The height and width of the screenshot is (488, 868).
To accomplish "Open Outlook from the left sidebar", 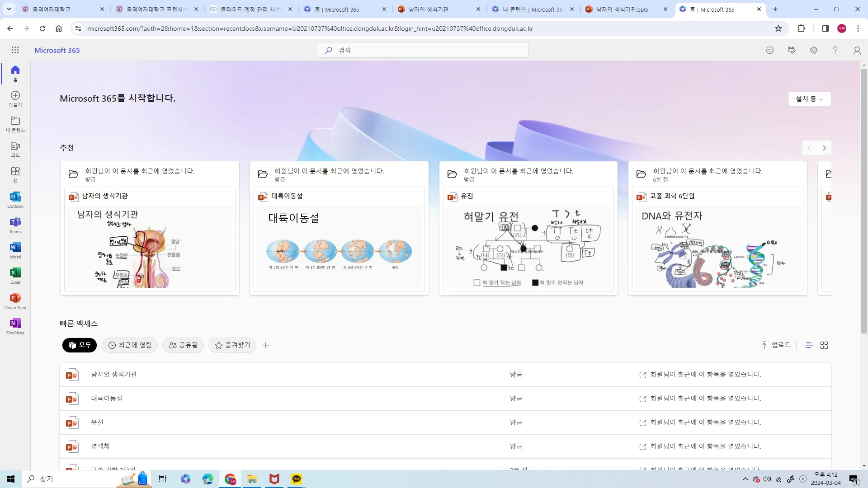I will (15, 200).
